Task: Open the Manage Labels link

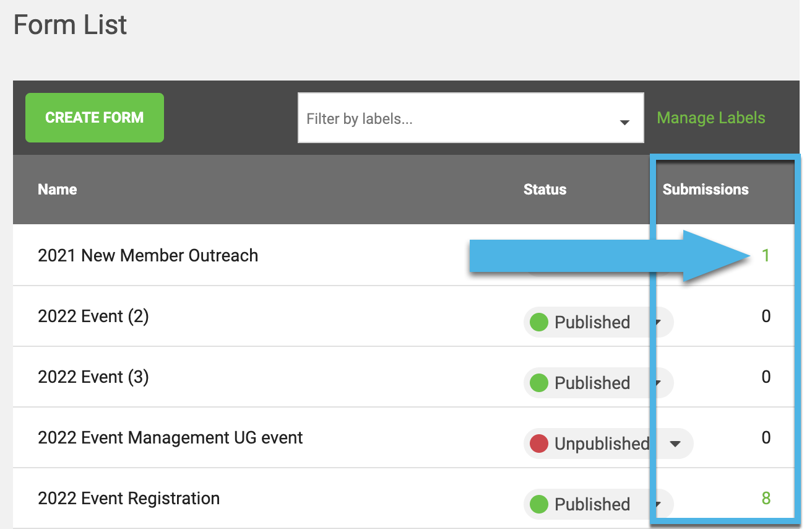Action: click(x=710, y=118)
